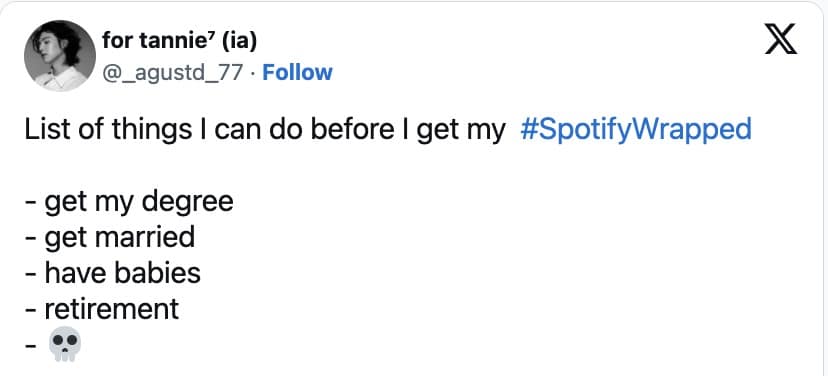Open the #SpotifyWrapped hashtag
This screenshot has height=376, width=828.
tap(636, 129)
